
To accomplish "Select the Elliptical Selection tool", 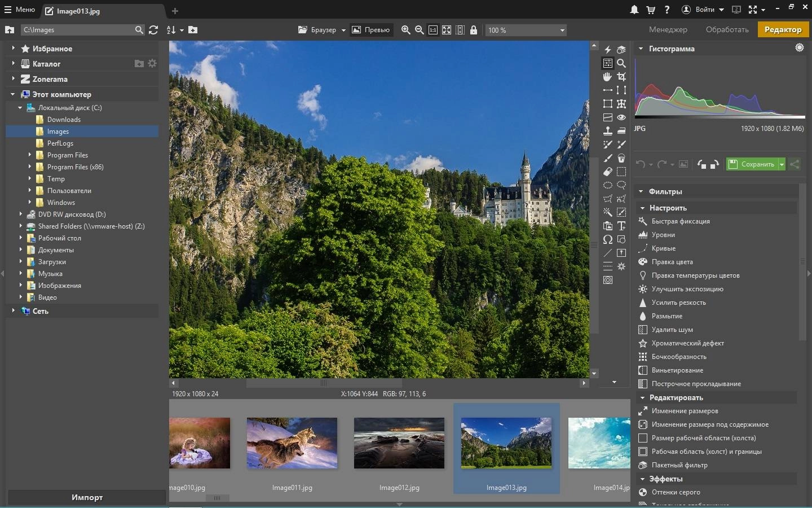I will [x=608, y=185].
